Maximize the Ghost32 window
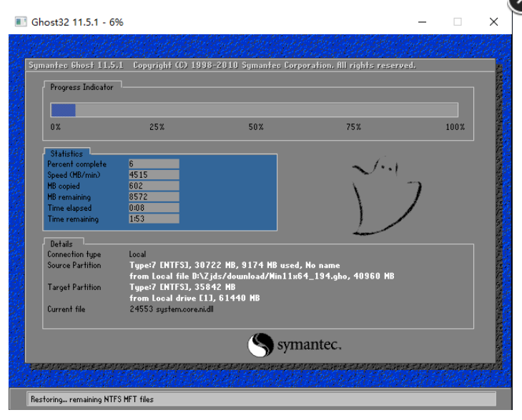The height and width of the screenshot is (420, 522). tap(458, 22)
